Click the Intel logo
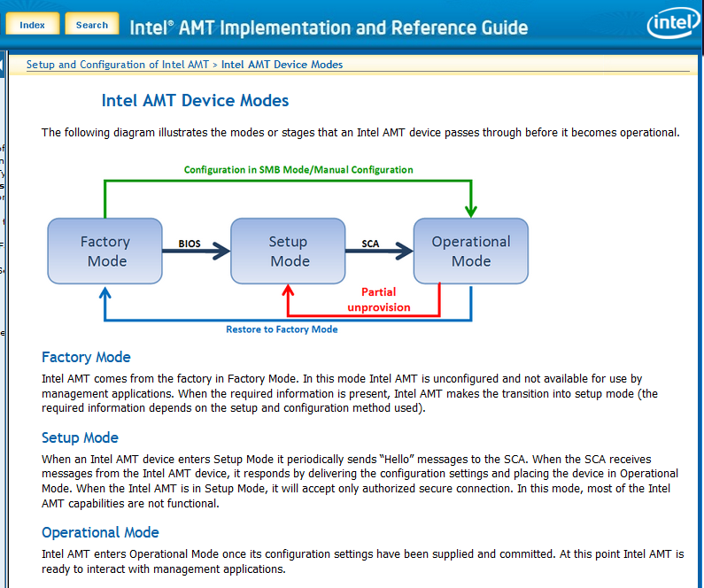The width and height of the screenshot is (704, 588). pyautogui.click(x=674, y=22)
